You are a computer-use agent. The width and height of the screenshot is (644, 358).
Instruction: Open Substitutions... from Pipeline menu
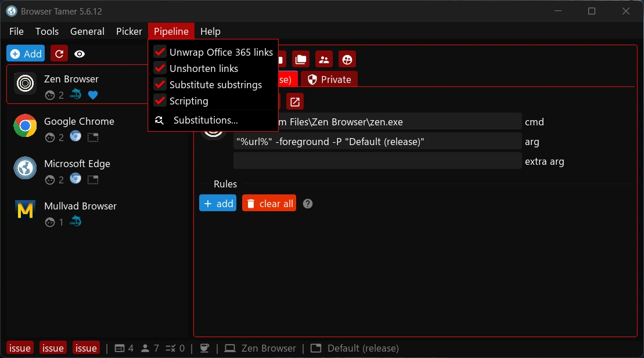tap(213, 120)
